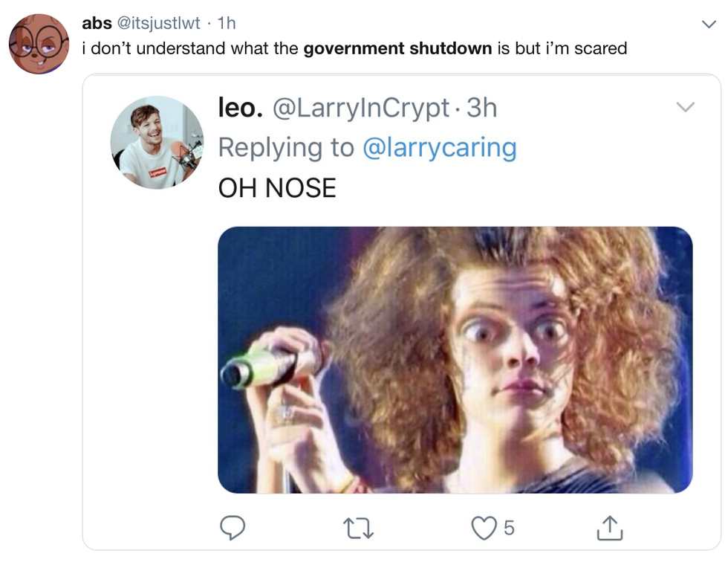Open the microphone photo in quoted tweet
Image resolution: width=728 pixels, height=562 pixels.
[x=455, y=360]
